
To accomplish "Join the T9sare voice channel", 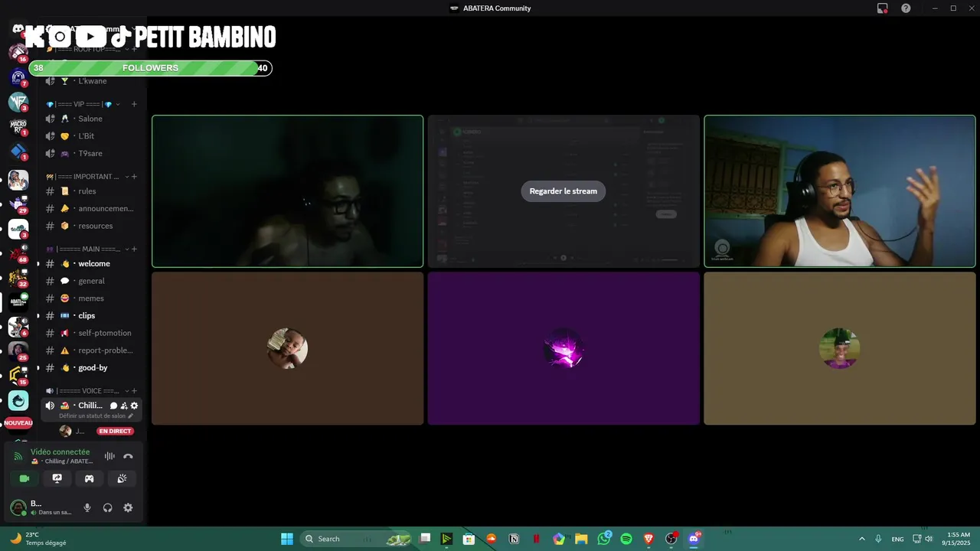I will [x=92, y=153].
